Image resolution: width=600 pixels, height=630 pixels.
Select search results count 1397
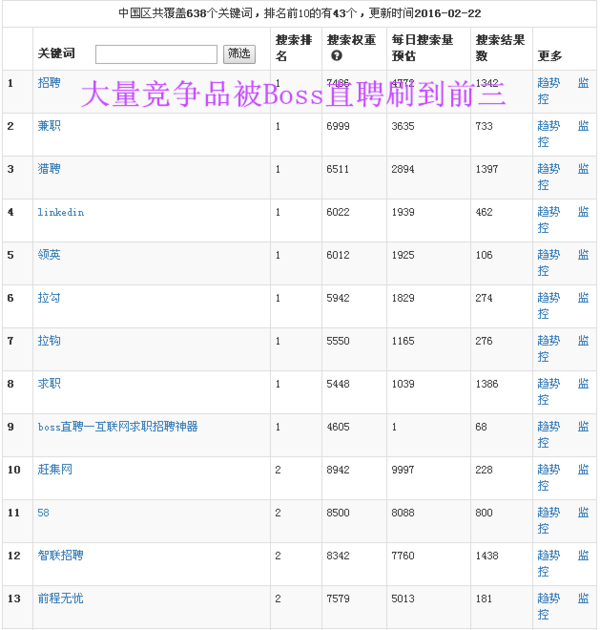(x=487, y=169)
